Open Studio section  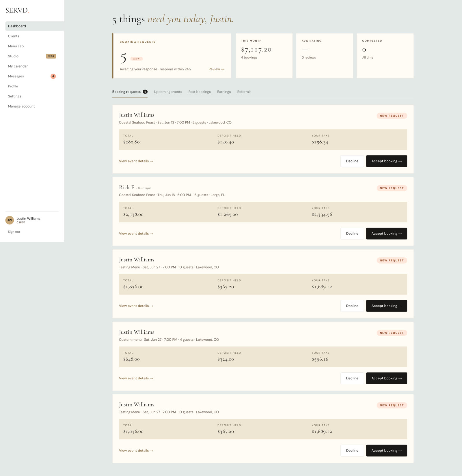(13, 56)
